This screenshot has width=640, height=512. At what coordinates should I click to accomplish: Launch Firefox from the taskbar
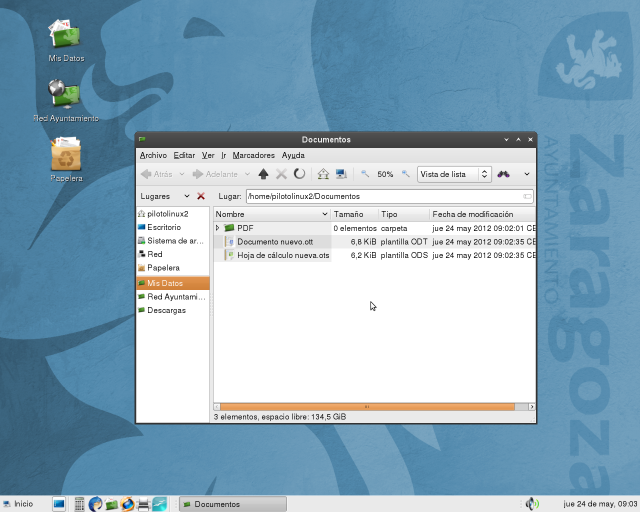tap(127, 504)
